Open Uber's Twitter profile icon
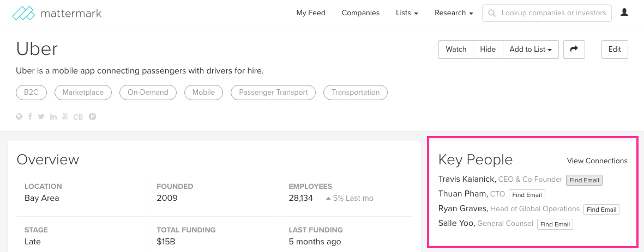 [41, 117]
